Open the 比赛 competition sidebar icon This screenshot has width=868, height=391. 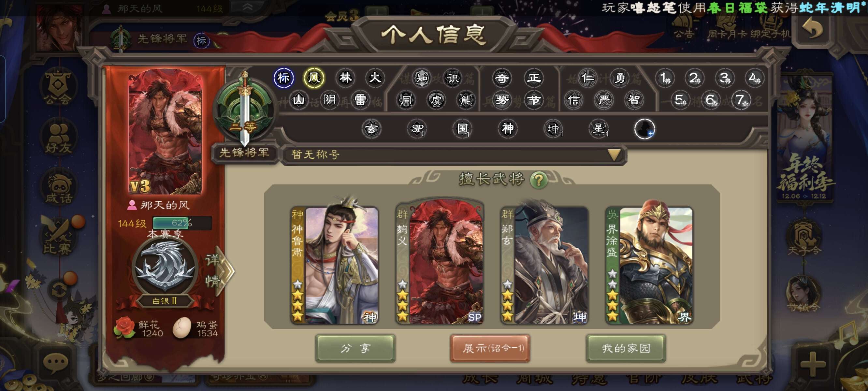click(57, 236)
